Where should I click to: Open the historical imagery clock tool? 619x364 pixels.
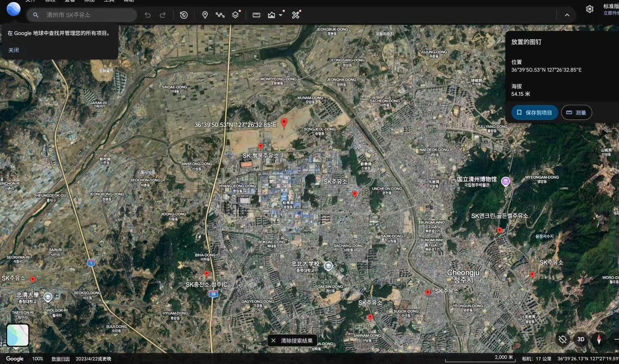pyautogui.click(x=183, y=15)
